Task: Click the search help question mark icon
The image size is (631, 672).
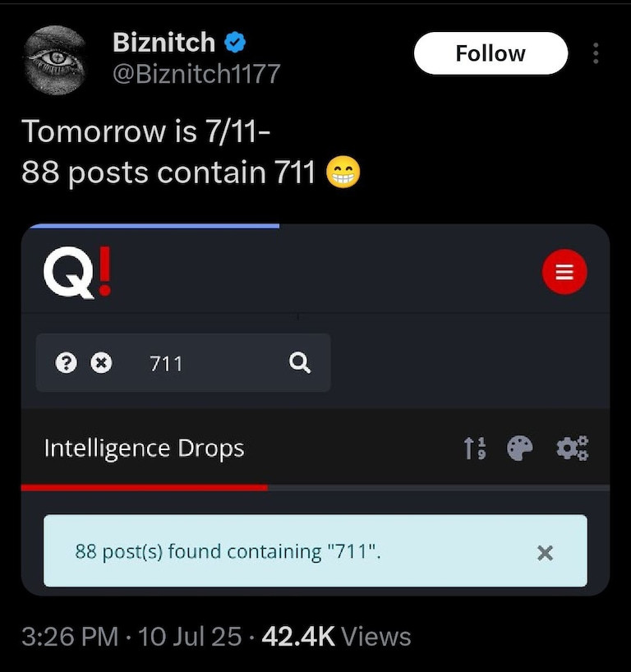Action: (65, 362)
